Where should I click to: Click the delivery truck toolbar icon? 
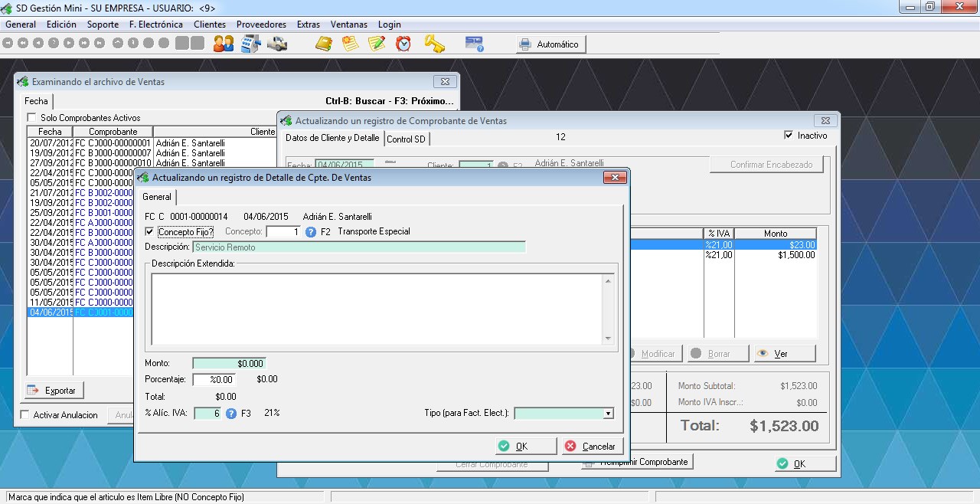pos(276,44)
